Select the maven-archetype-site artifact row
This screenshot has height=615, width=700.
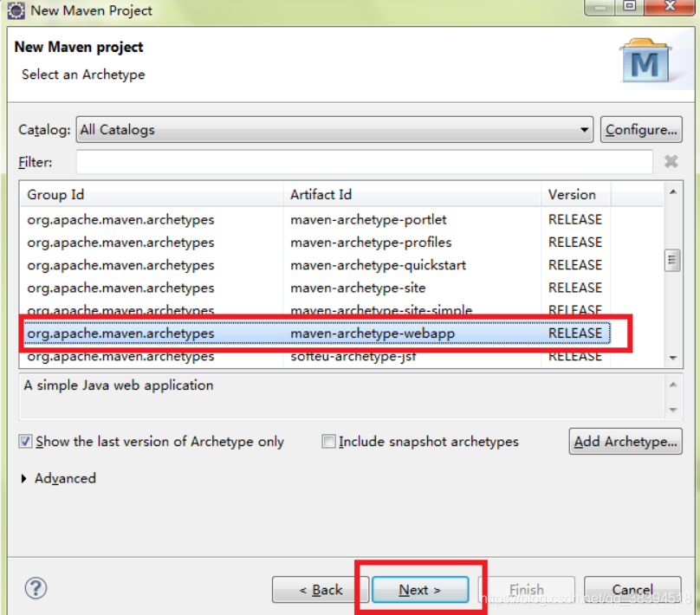pos(315,288)
